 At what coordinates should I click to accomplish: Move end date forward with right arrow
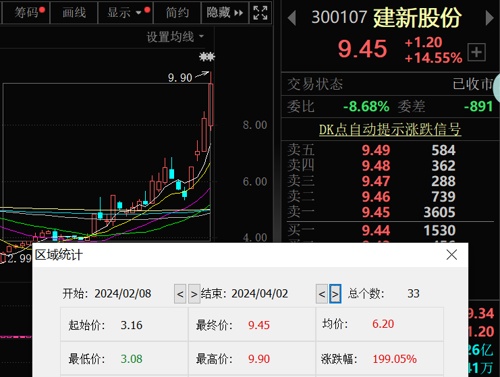point(335,294)
